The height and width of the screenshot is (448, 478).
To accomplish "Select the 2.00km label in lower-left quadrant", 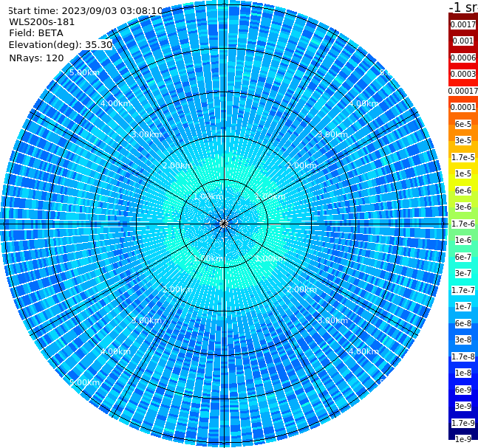I will [x=178, y=289].
